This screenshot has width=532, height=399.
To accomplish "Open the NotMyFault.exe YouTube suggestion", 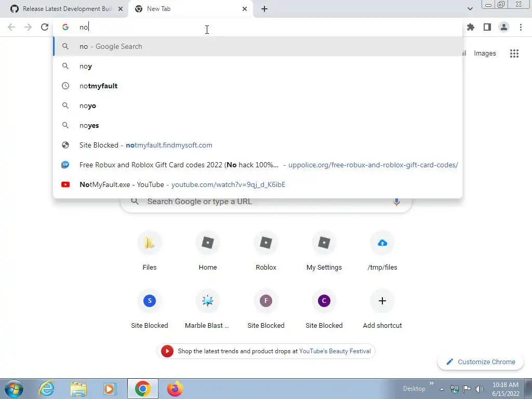I will point(258,184).
